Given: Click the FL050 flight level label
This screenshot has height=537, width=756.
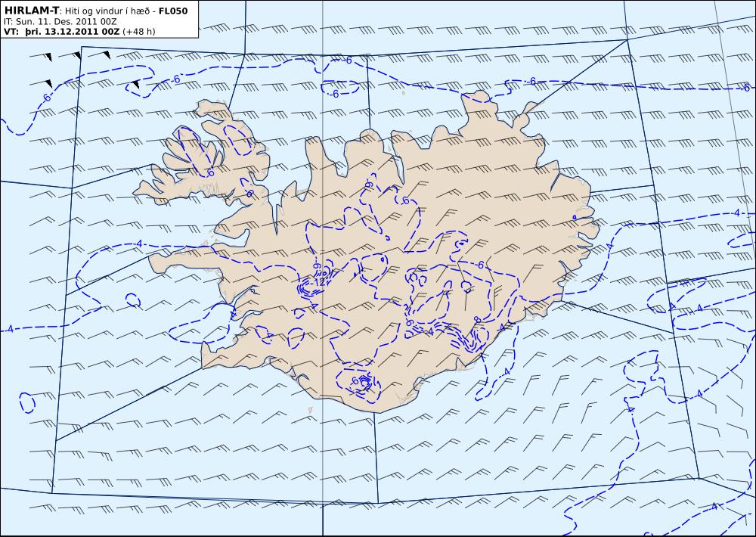Looking at the screenshot, I should click(172, 11).
